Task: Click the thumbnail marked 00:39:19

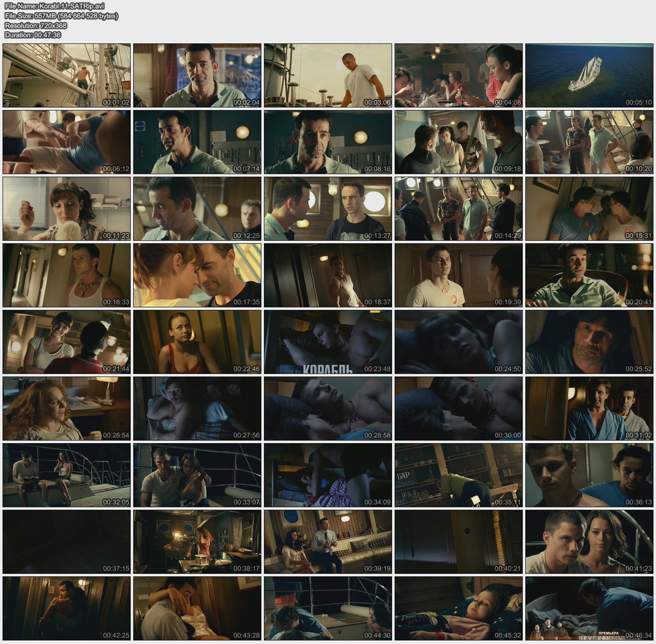Action: tap(328, 542)
